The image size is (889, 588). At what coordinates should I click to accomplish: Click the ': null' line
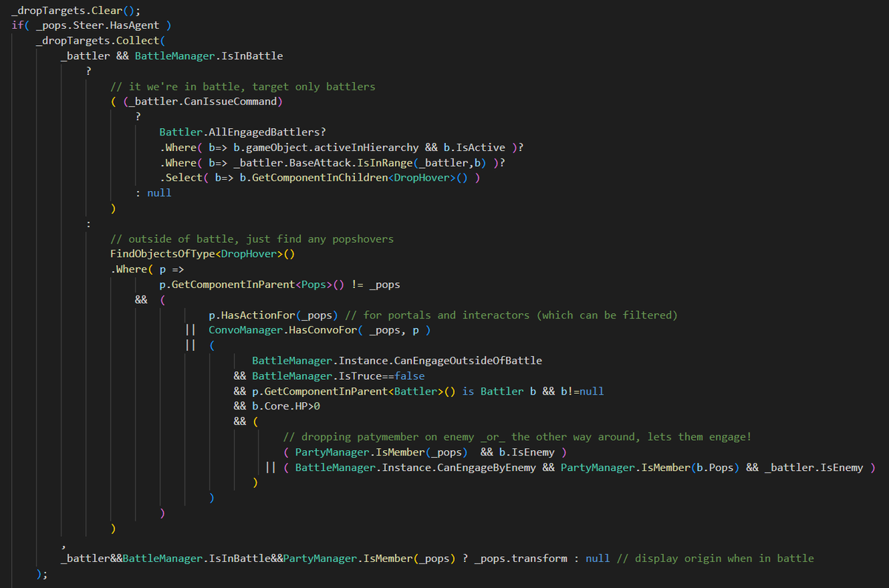(153, 193)
